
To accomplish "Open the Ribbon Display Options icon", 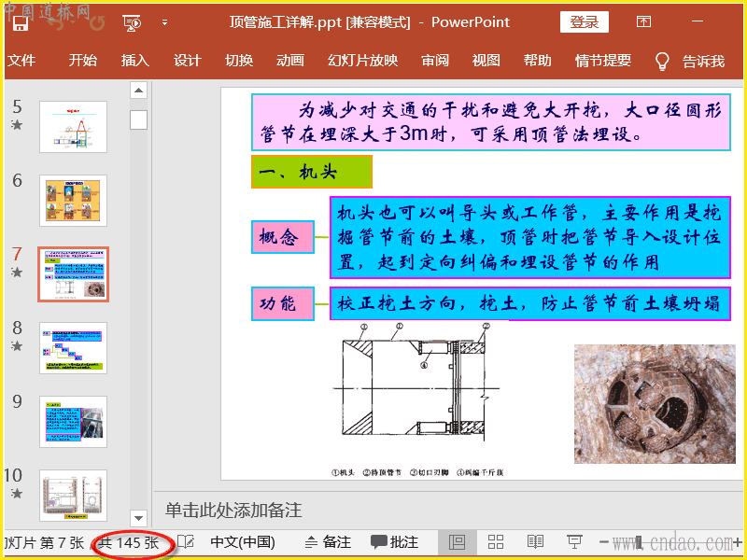I will [643, 21].
